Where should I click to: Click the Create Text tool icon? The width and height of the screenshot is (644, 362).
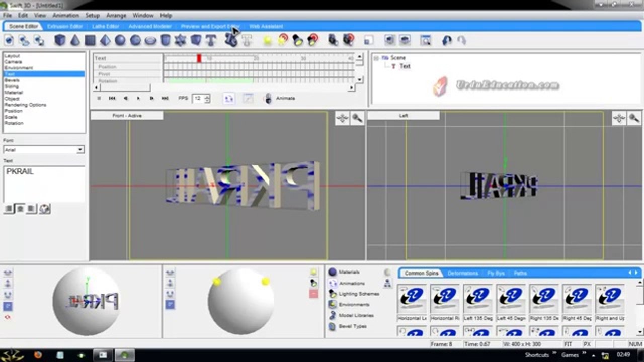(211, 40)
